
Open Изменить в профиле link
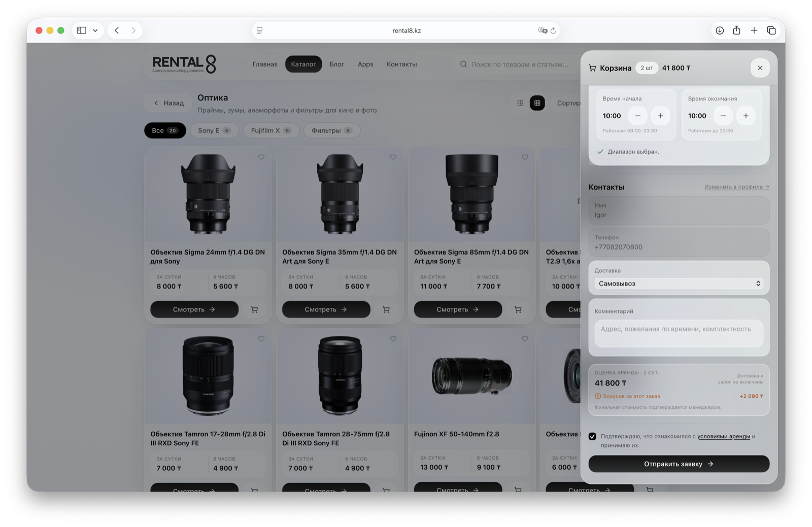coord(736,187)
